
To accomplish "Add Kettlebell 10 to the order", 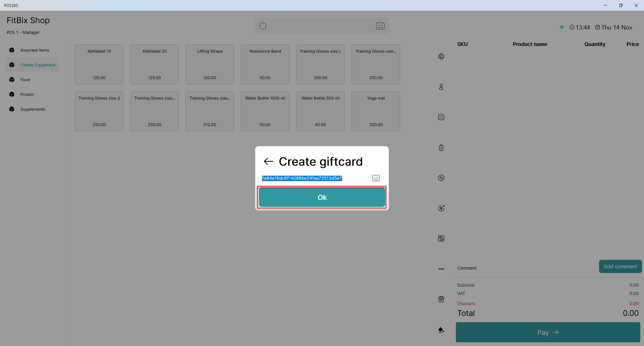I will tap(99, 64).
